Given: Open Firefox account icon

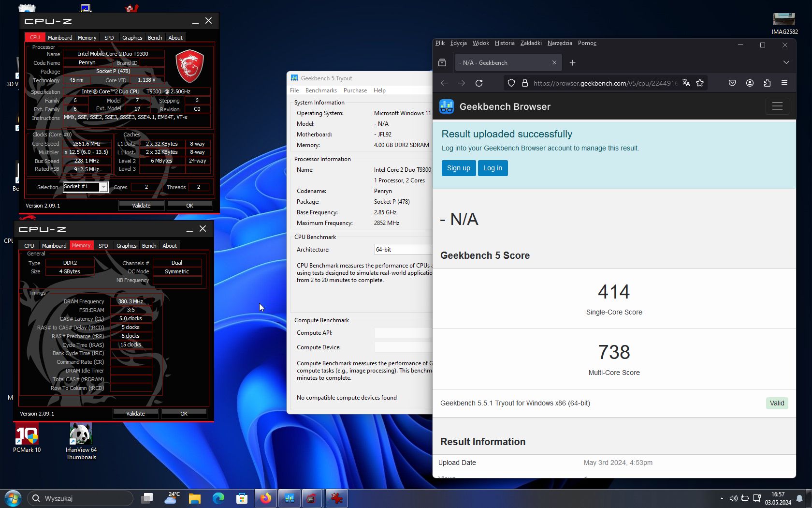Looking at the screenshot, I should click(x=750, y=83).
